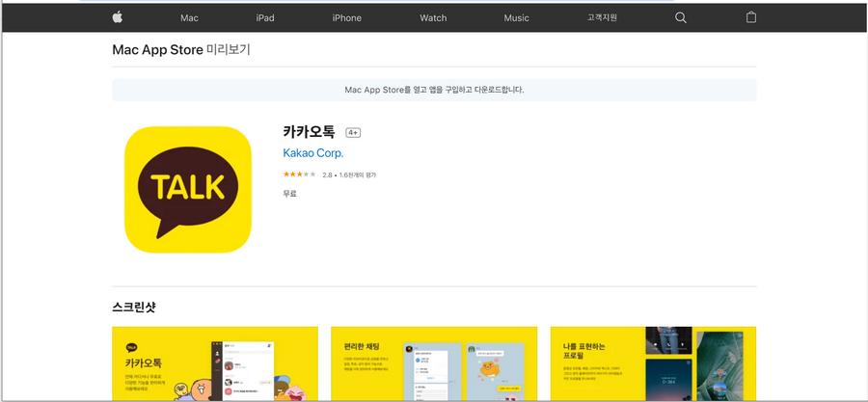Open the shopping bag icon
This screenshot has height=402, width=868.
750,17
